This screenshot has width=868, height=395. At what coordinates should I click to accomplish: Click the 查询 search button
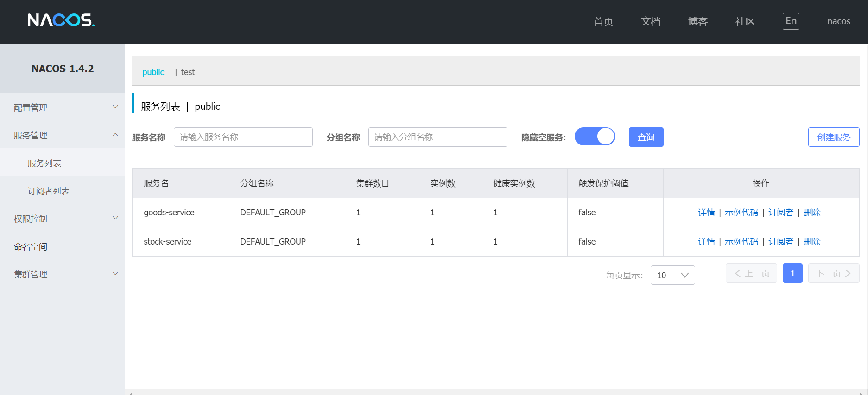646,137
